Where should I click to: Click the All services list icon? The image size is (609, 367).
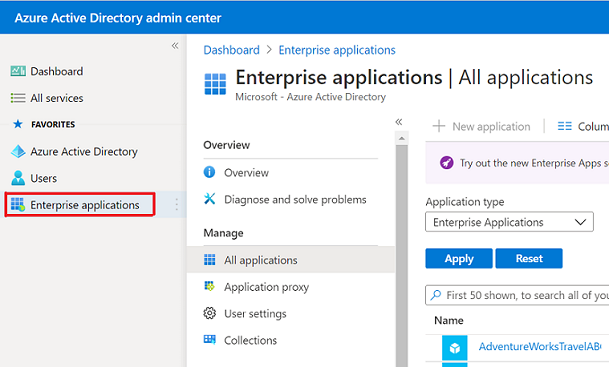pyautogui.click(x=18, y=98)
